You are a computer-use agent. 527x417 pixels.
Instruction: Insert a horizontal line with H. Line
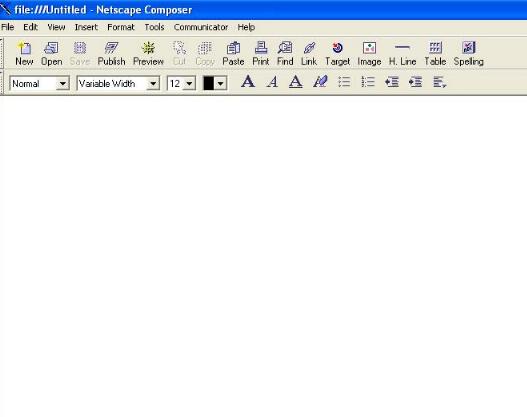coord(402,53)
